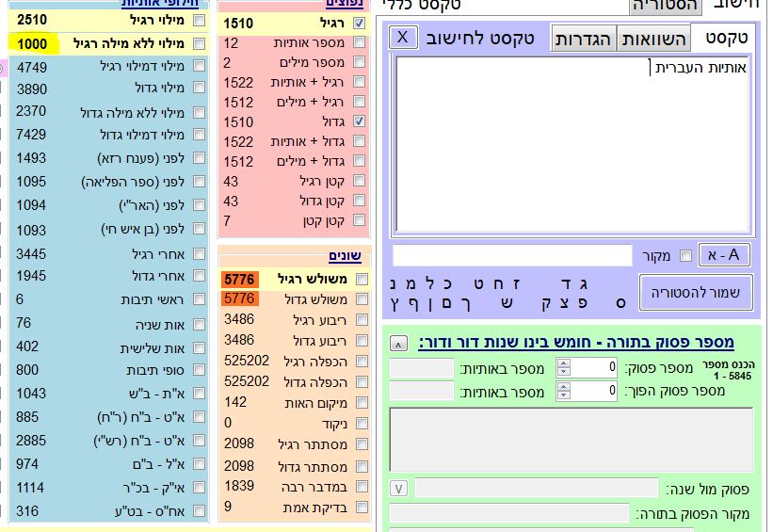Uncheck the רגיל checkbox

[x=359, y=23]
